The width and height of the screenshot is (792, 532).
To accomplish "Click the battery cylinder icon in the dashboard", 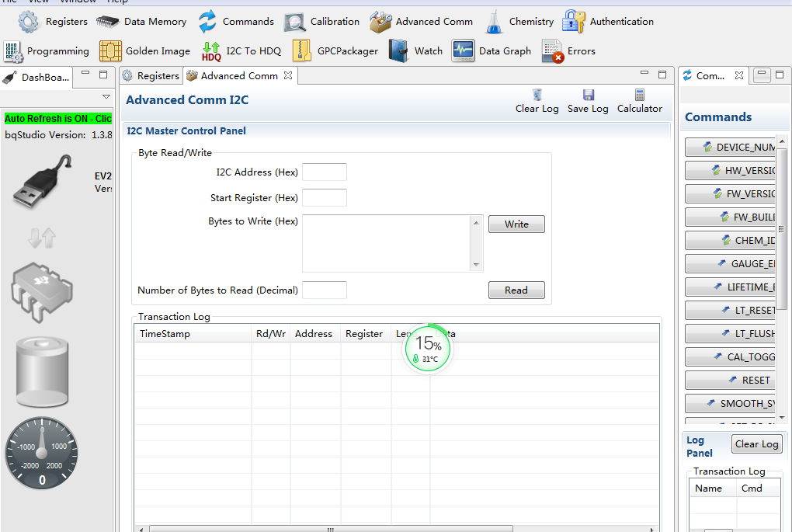I will click(x=42, y=372).
